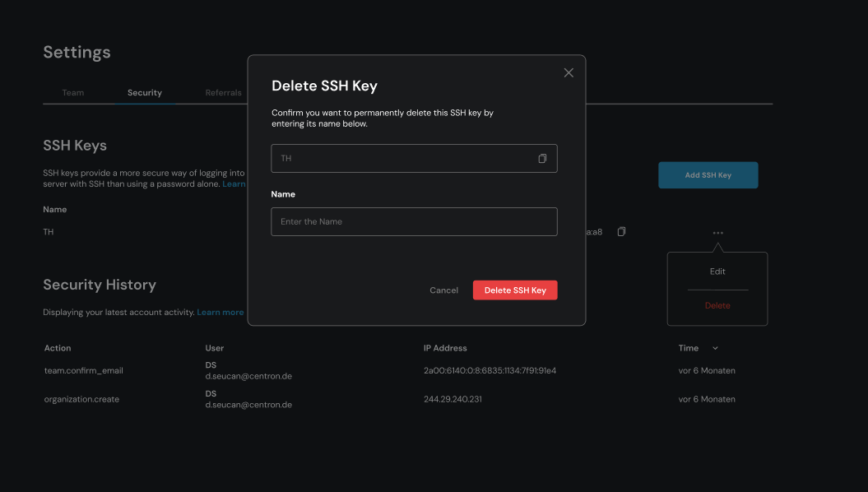
Task: Cancel the SSH key deletion
Action: [x=443, y=290]
